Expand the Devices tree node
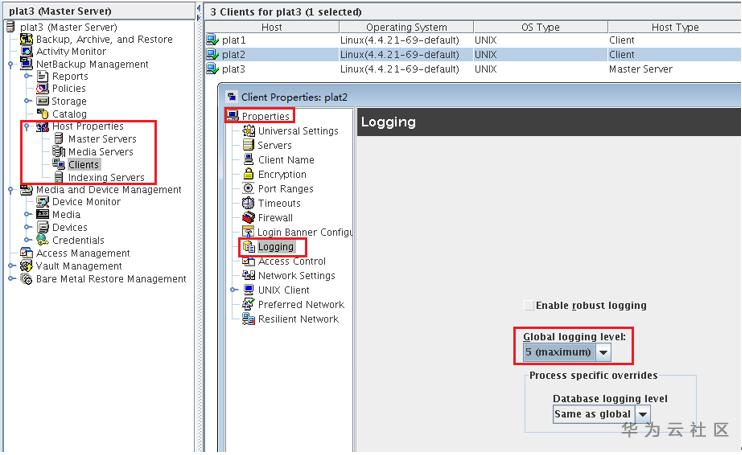Image resolution: width=742 pixels, height=455 pixels. click(27, 227)
